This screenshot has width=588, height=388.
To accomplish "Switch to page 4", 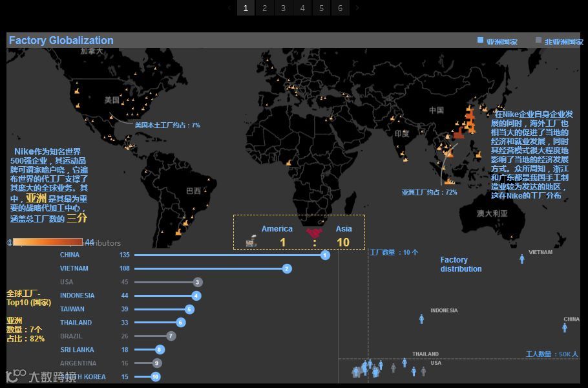I will click(302, 8).
